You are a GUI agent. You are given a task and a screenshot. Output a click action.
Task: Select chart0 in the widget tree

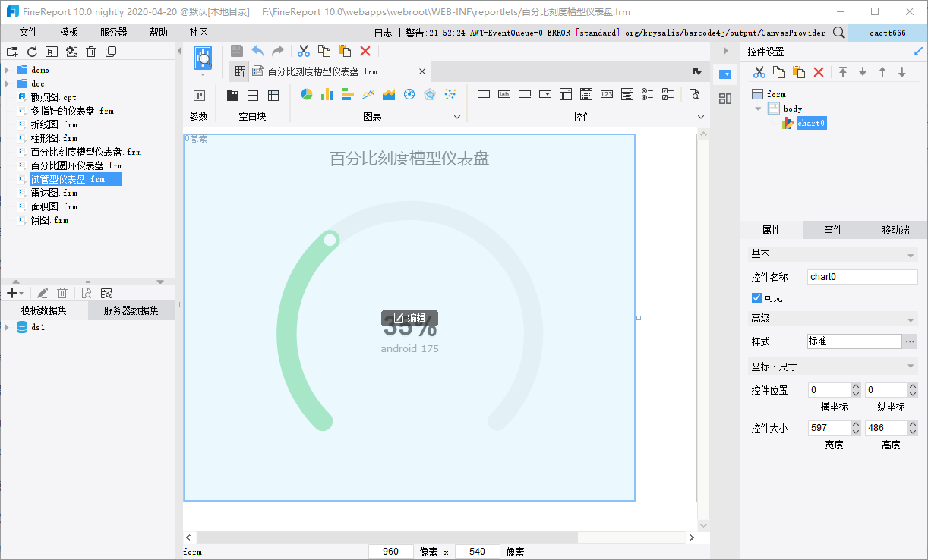811,123
